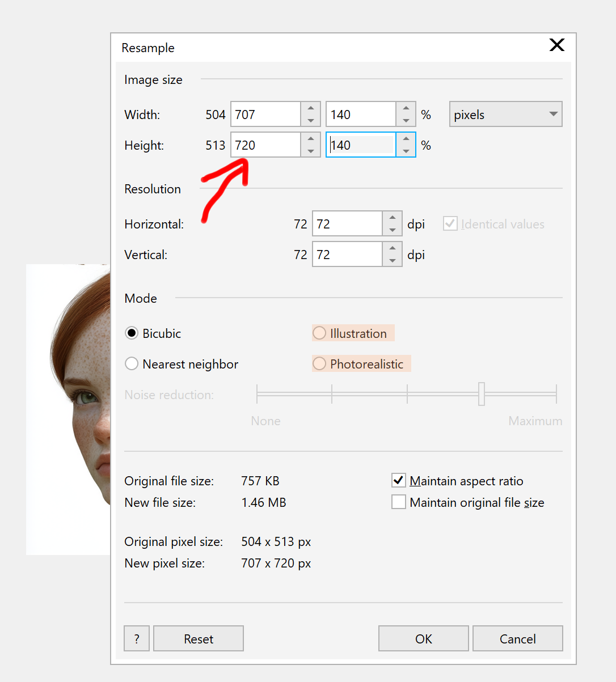
Task: Select Nearest neighbor resampling mode
Action: pos(132,364)
